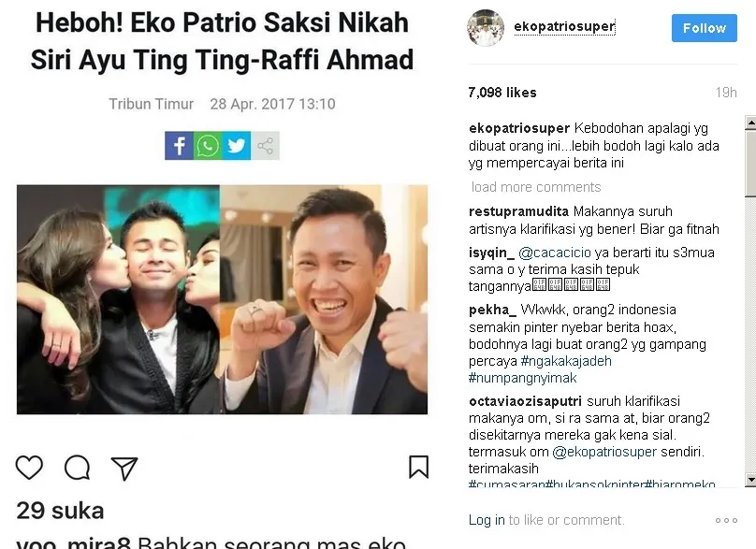This screenshot has height=549, width=756.
Task: Share article via WhatsApp icon
Action: 208,146
